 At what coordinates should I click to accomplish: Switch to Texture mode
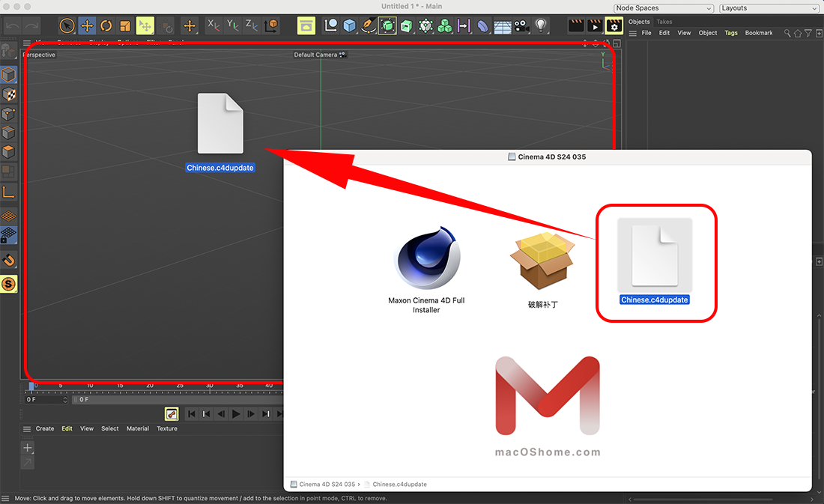click(x=8, y=94)
